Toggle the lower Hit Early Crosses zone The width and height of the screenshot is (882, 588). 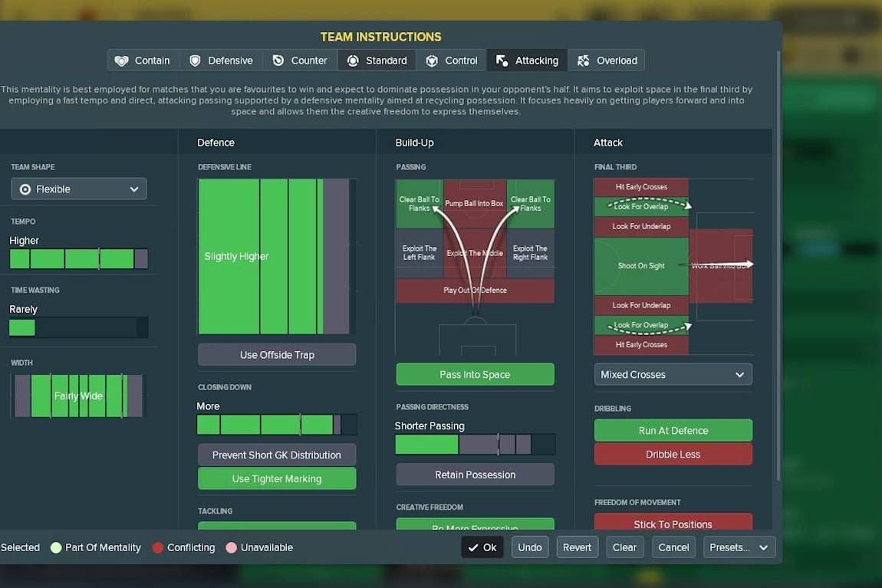point(641,345)
